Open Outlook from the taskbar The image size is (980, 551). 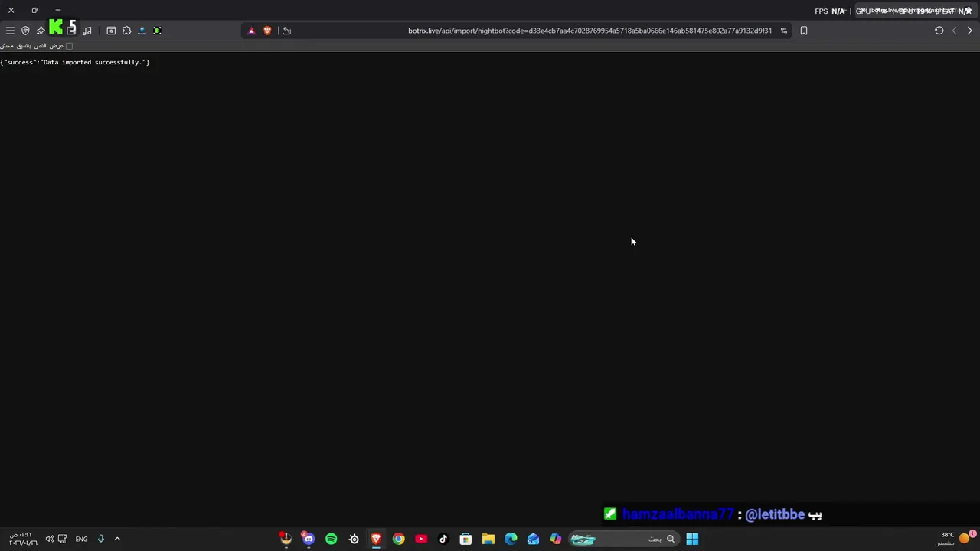tap(533, 539)
